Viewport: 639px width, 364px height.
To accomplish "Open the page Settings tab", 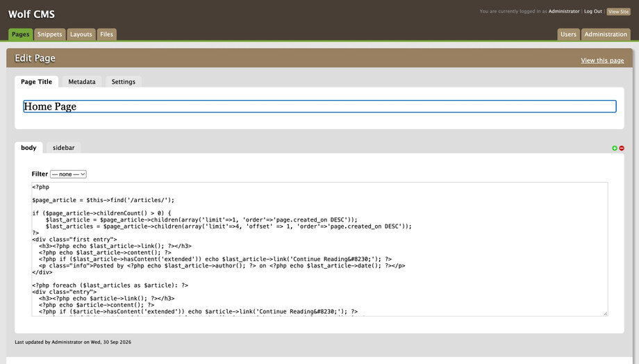I will click(x=124, y=81).
